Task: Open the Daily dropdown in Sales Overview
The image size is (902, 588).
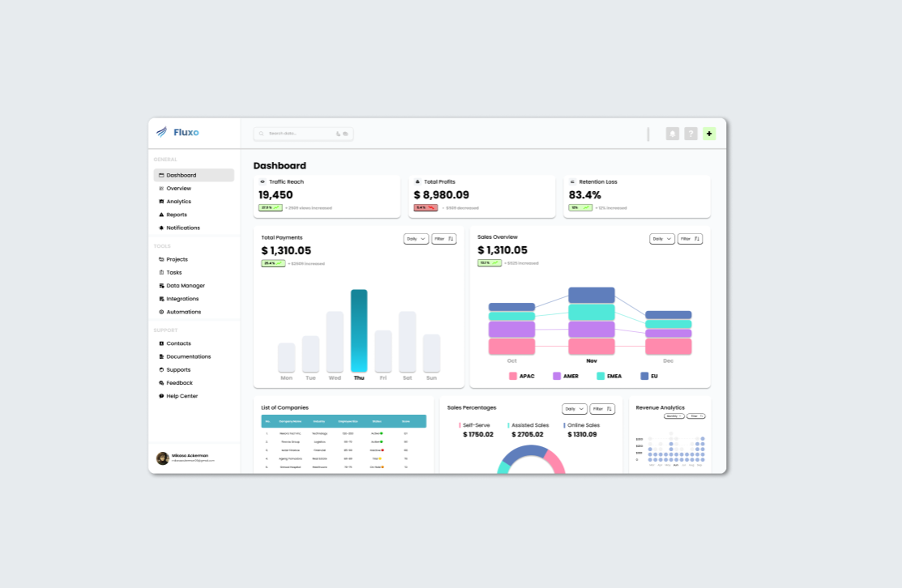Action: pos(660,238)
